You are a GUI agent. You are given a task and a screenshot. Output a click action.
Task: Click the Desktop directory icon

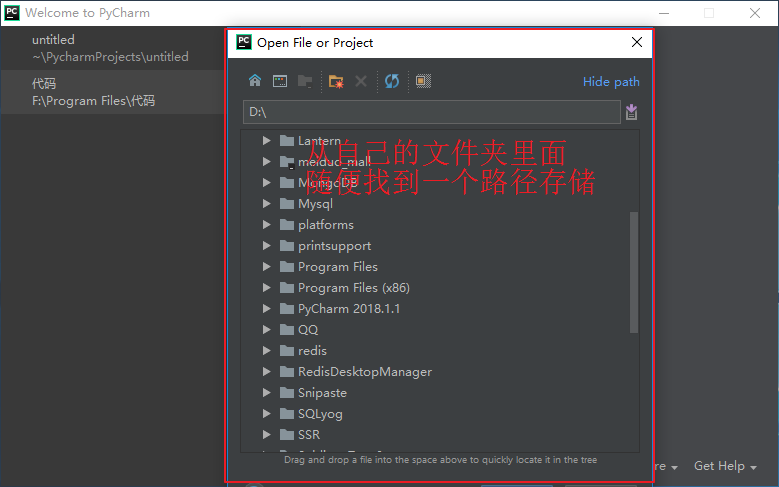(x=280, y=81)
